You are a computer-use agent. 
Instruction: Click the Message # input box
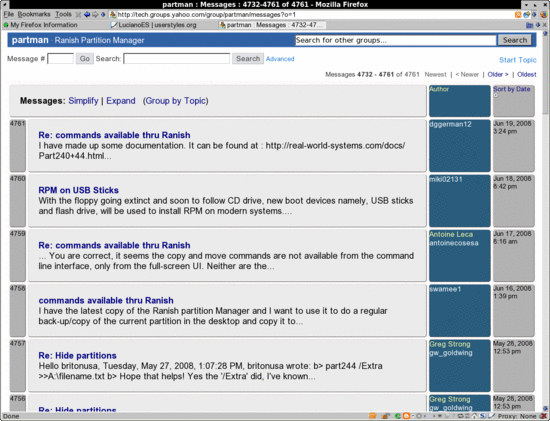[x=60, y=59]
